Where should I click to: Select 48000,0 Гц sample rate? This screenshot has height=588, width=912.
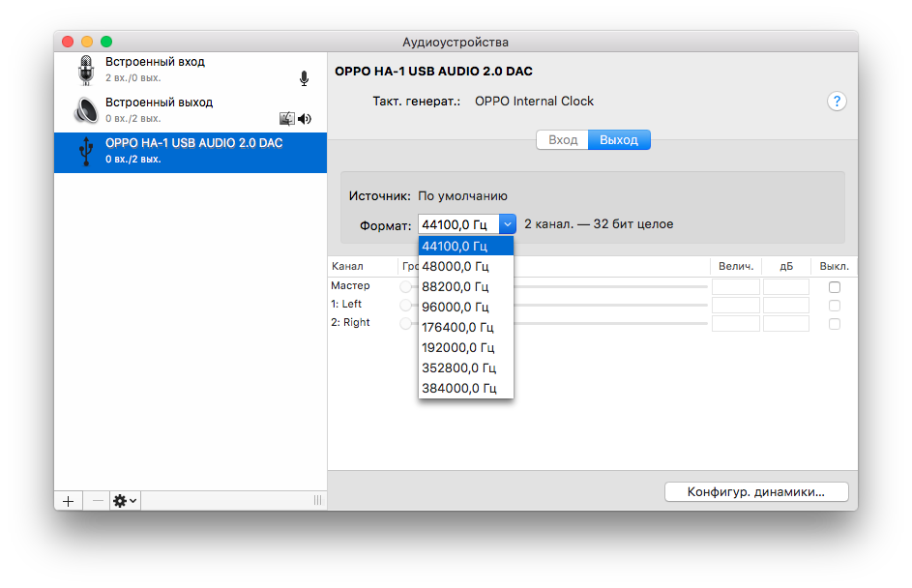coord(455,266)
